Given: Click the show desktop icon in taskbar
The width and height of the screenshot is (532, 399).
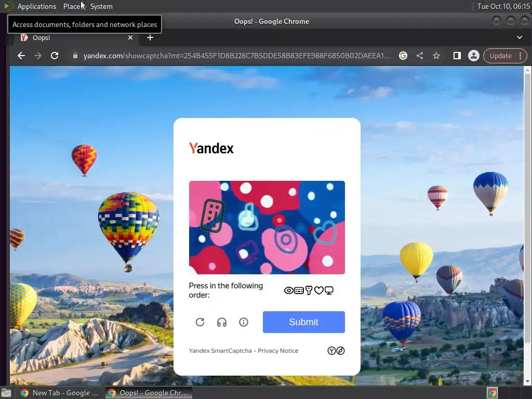Looking at the screenshot, I should click(6, 393).
